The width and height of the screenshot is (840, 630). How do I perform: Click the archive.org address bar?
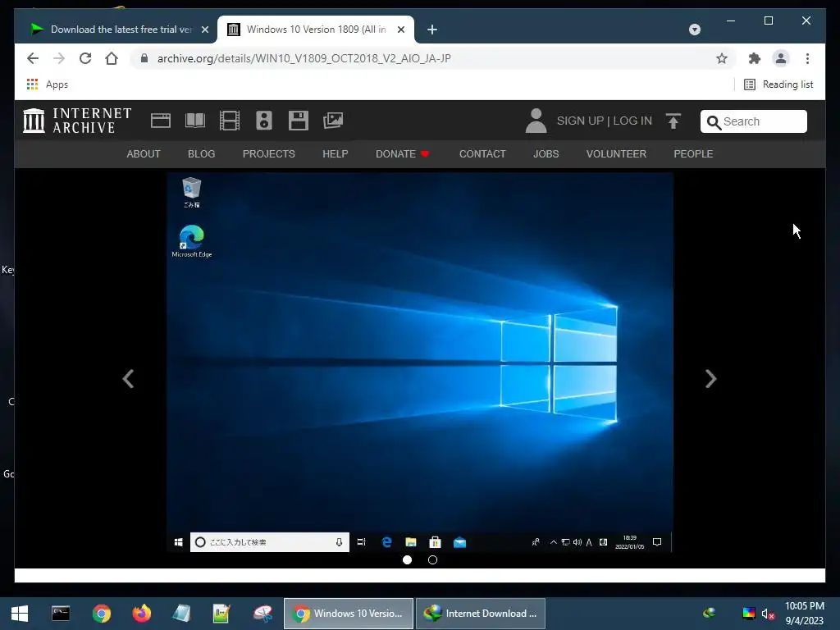point(434,58)
